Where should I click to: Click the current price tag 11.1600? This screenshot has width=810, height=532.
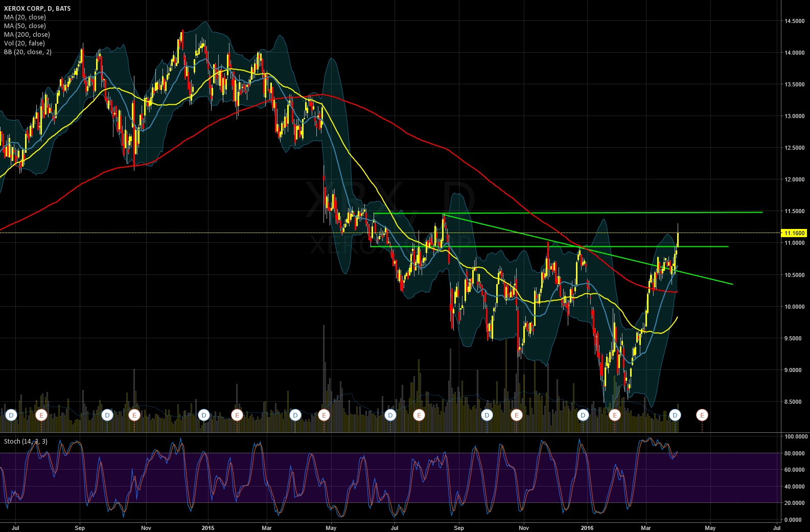(x=795, y=233)
